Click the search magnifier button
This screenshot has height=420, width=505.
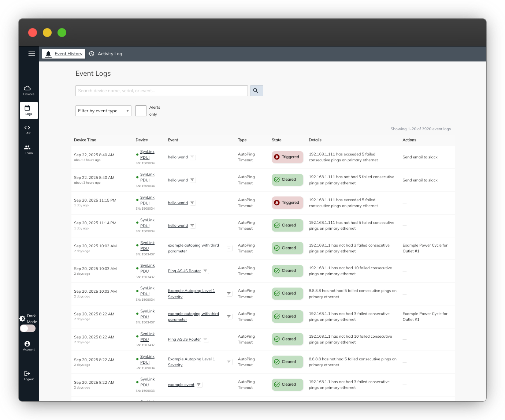256,91
